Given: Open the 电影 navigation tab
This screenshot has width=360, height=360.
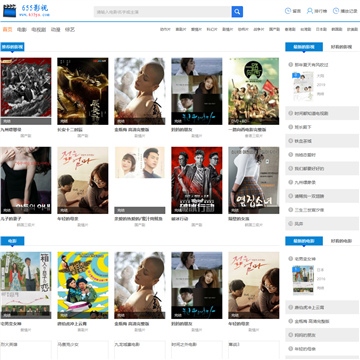Looking at the screenshot, I should click(22, 29).
